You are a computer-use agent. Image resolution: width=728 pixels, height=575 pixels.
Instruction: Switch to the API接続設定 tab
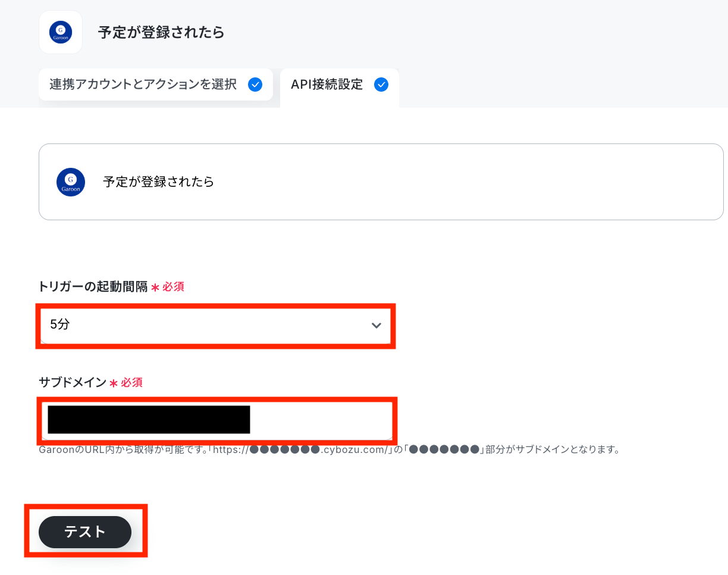coord(340,86)
